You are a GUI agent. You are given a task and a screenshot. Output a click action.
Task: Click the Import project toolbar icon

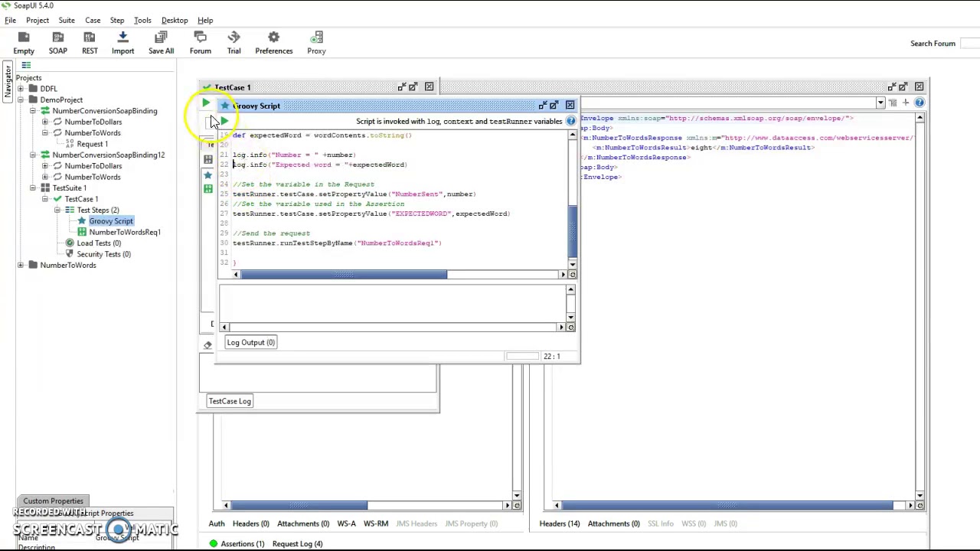(x=122, y=43)
